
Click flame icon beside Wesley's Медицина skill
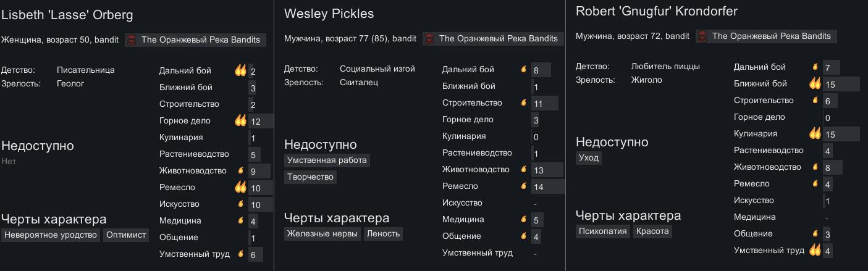click(524, 219)
